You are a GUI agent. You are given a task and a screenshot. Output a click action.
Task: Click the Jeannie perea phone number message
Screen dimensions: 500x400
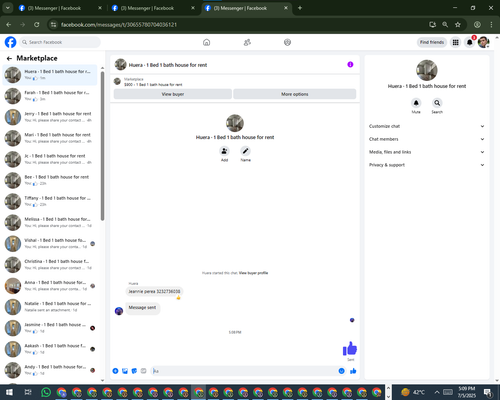point(154,291)
